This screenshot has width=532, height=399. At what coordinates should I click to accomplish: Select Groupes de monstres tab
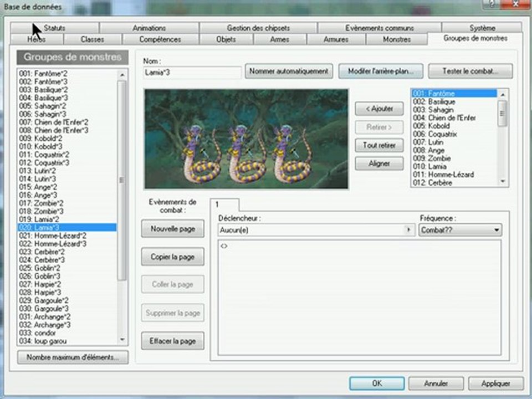(x=475, y=38)
